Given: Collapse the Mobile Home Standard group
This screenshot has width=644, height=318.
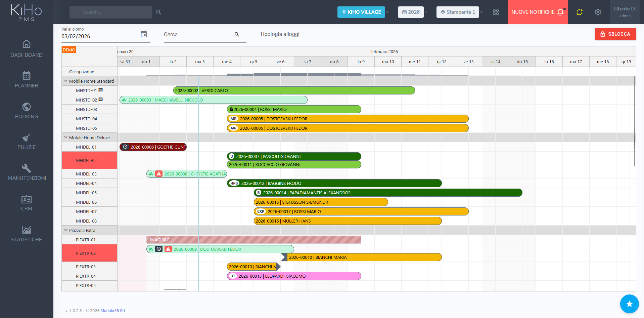Looking at the screenshot, I should (66, 81).
